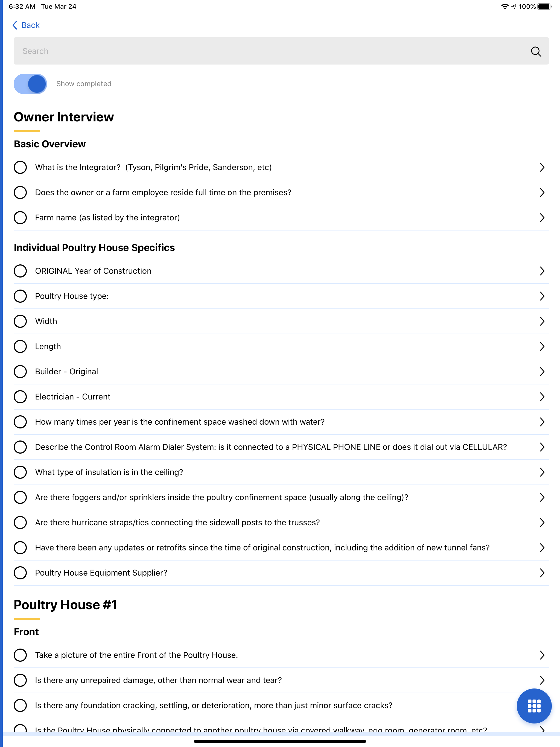Open the blue grid menu button
This screenshot has height=747, width=560.
click(534, 706)
